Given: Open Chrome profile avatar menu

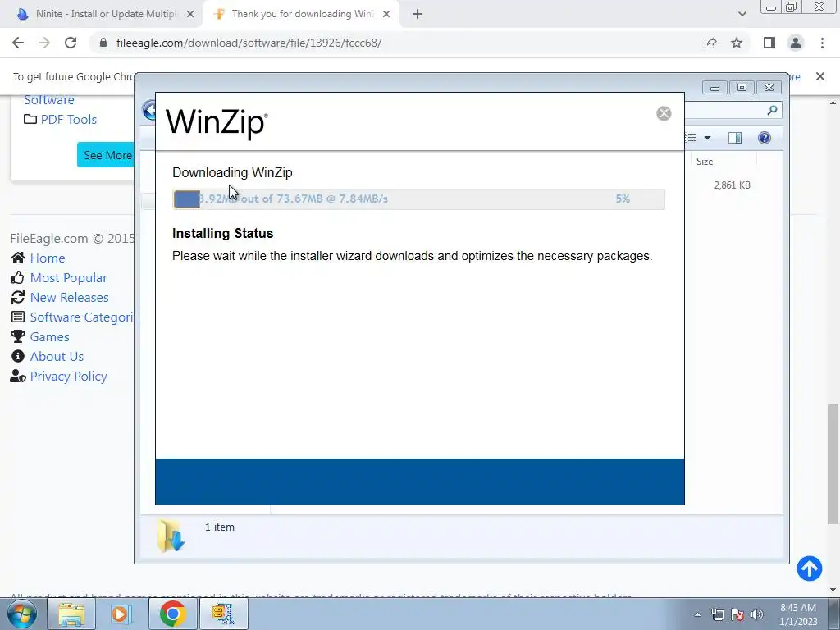Looking at the screenshot, I should (x=796, y=43).
